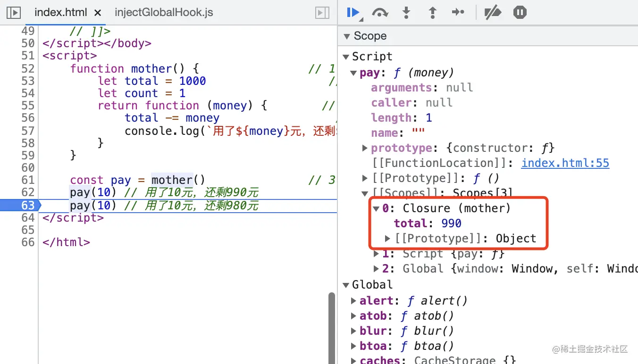Open the index.html:55 function location link
The width and height of the screenshot is (638, 364).
tap(565, 163)
